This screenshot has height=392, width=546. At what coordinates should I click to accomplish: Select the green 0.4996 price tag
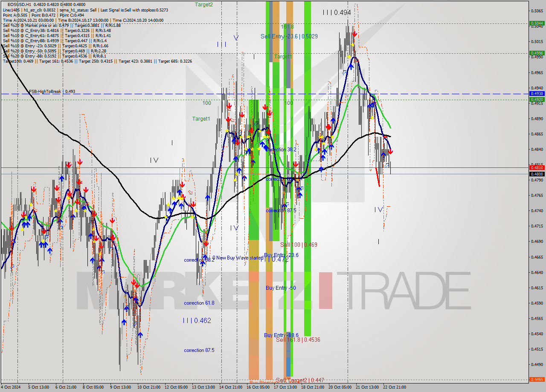point(537,53)
